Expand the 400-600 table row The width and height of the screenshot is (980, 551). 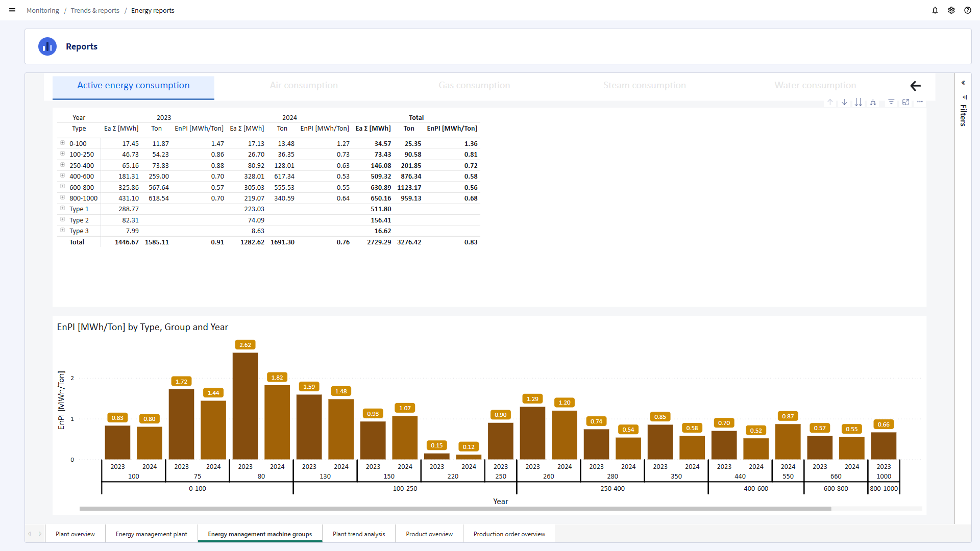[62, 176]
